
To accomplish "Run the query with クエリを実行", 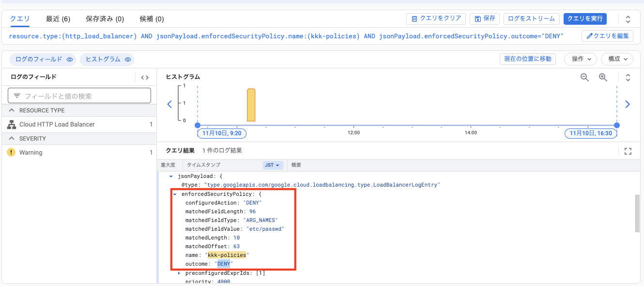I will point(585,18).
